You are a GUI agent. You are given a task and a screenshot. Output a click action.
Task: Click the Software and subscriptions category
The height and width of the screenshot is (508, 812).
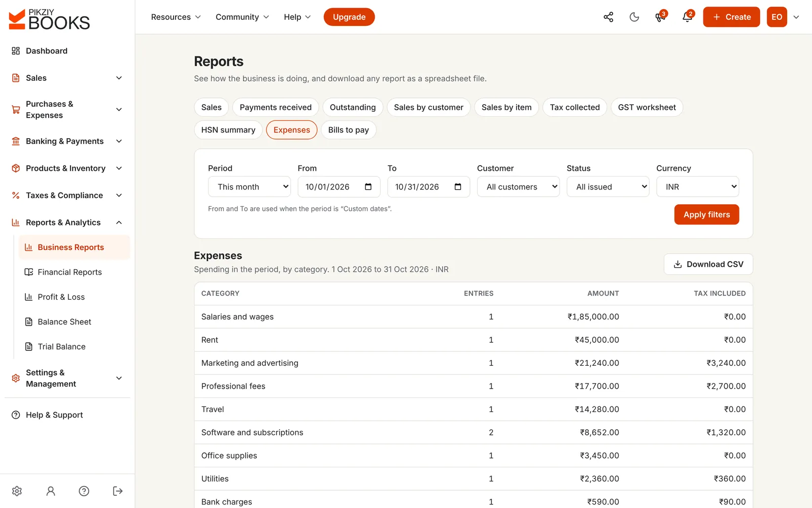click(x=252, y=433)
